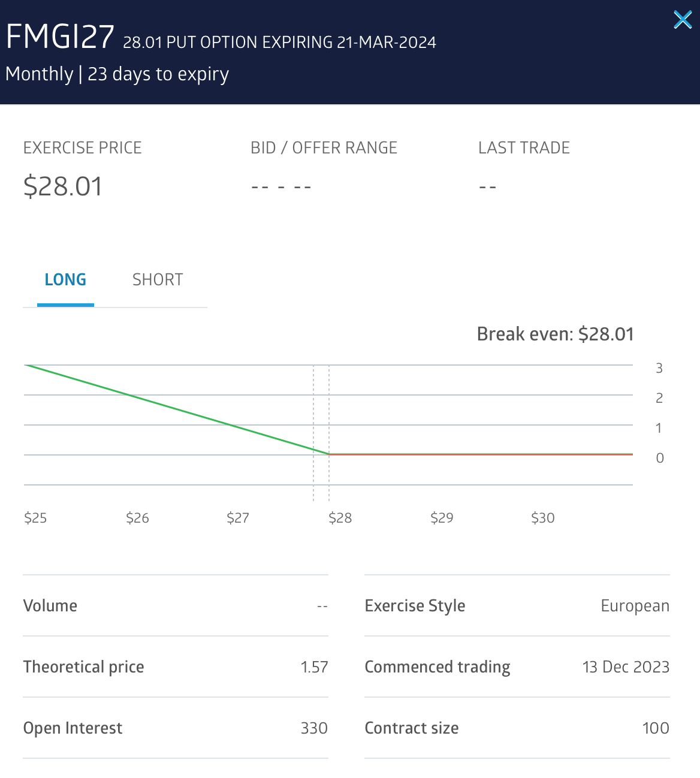The width and height of the screenshot is (700, 778).
Task: Switch to the SHORT payoff tab
Action: point(158,280)
